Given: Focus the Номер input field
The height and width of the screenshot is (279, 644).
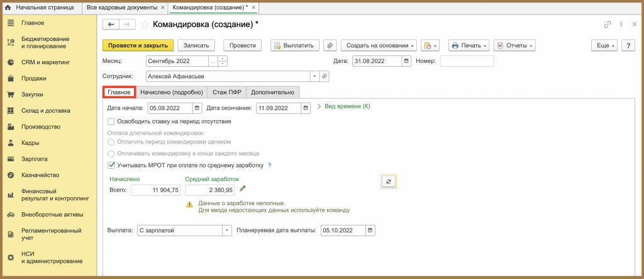Looking at the screenshot, I should (x=467, y=61).
